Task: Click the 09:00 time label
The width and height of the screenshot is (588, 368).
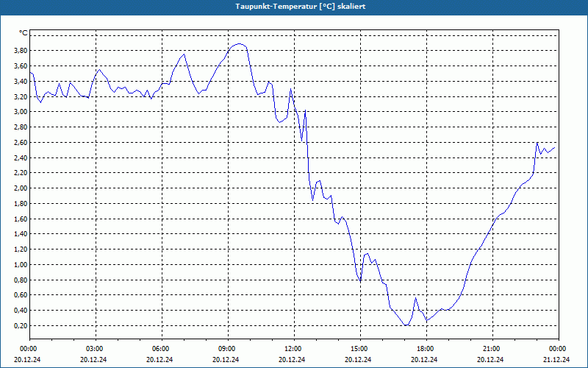Action: (228, 349)
